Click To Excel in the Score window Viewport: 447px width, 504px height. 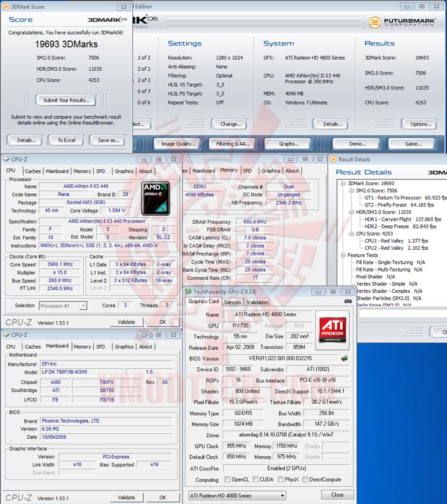[x=66, y=140]
